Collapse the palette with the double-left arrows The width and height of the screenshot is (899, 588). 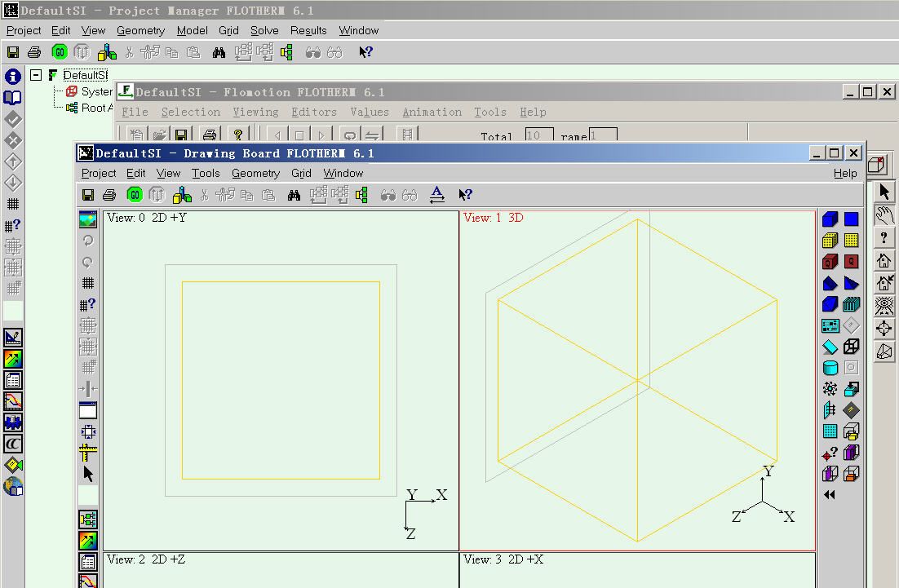tap(830, 494)
